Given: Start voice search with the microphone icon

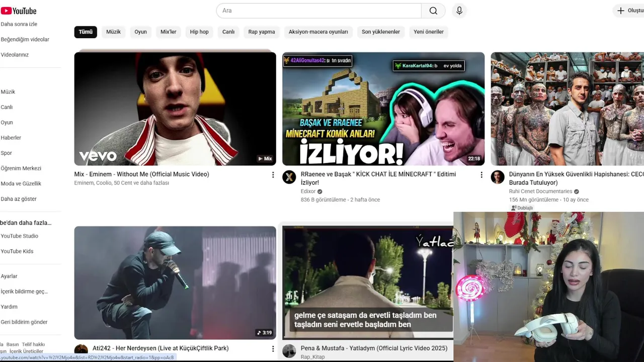Looking at the screenshot, I should coord(459,11).
